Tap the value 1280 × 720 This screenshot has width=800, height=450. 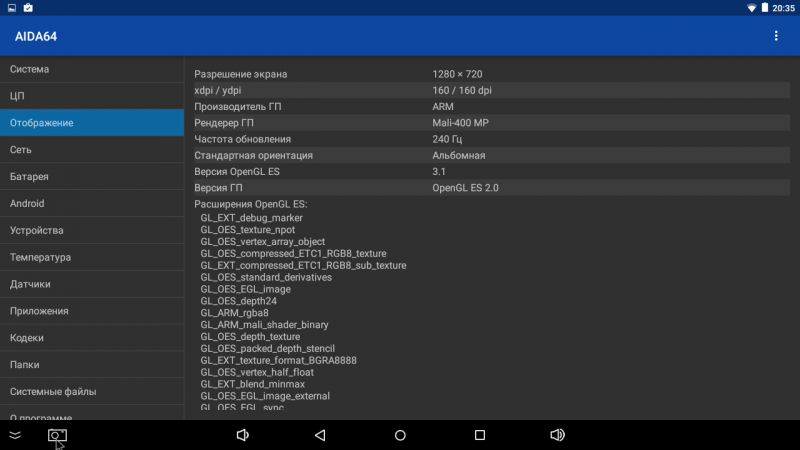pos(457,74)
